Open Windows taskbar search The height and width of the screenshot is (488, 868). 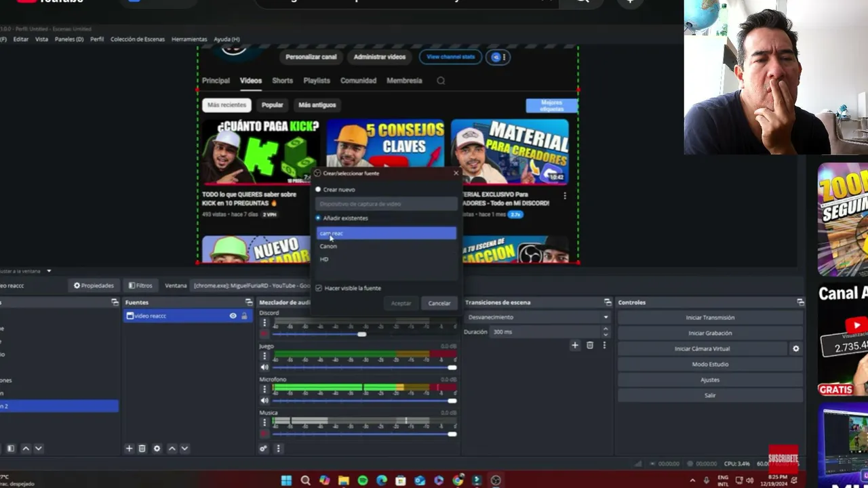point(305,481)
